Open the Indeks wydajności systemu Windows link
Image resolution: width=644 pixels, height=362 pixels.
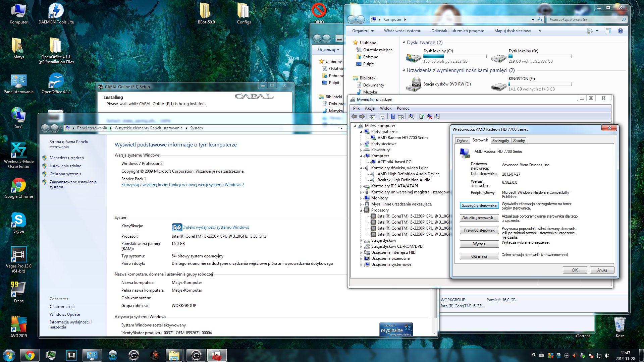[216, 227]
